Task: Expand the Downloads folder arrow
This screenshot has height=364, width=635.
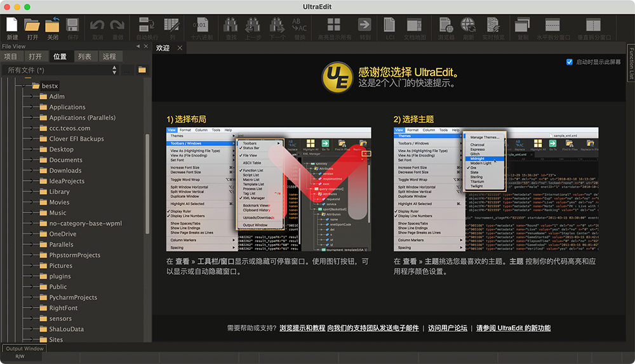Action: (x=30, y=171)
